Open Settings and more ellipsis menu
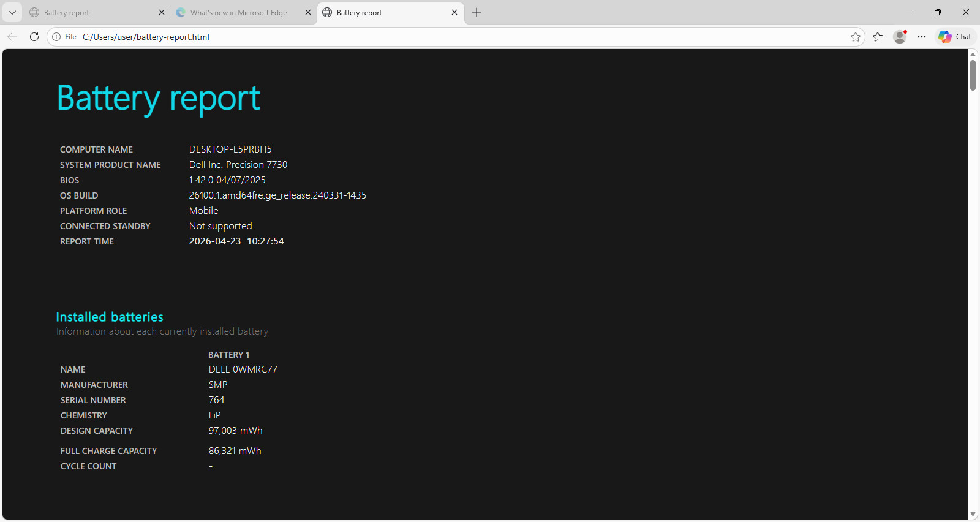This screenshot has height=522, width=980. click(x=922, y=37)
